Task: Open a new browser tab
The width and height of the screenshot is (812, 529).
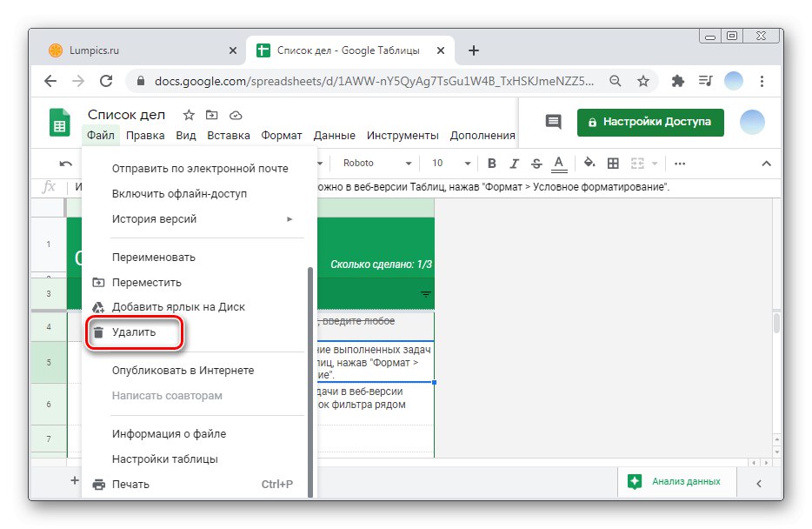Action: point(473,50)
